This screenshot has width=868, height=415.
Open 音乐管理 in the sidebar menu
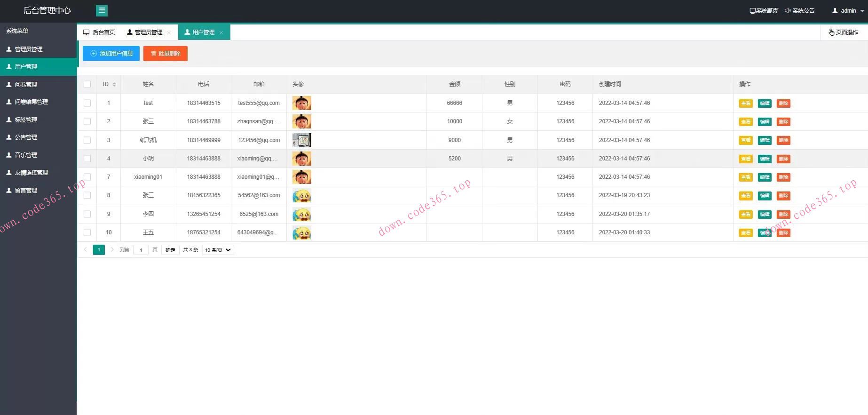point(38,155)
